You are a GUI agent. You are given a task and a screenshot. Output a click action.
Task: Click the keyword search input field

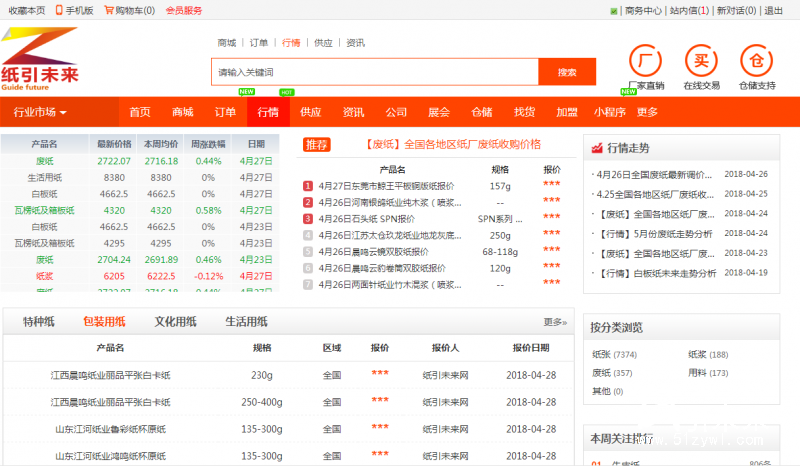pyautogui.click(x=375, y=72)
